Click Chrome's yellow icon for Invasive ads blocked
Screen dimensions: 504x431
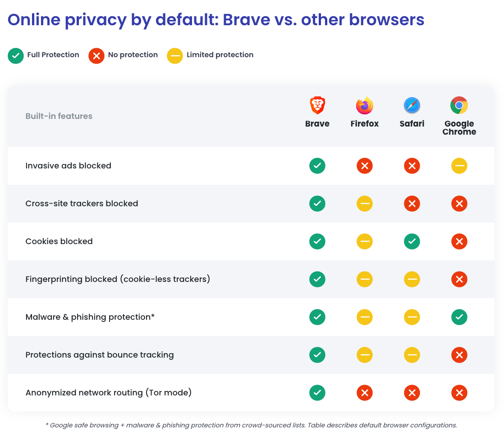pos(459,166)
